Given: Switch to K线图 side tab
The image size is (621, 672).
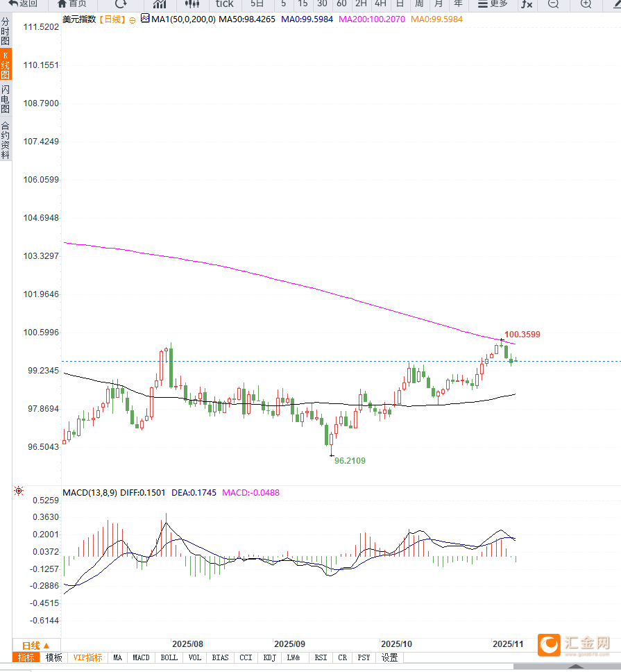Looking at the screenshot, I should tap(6, 65).
